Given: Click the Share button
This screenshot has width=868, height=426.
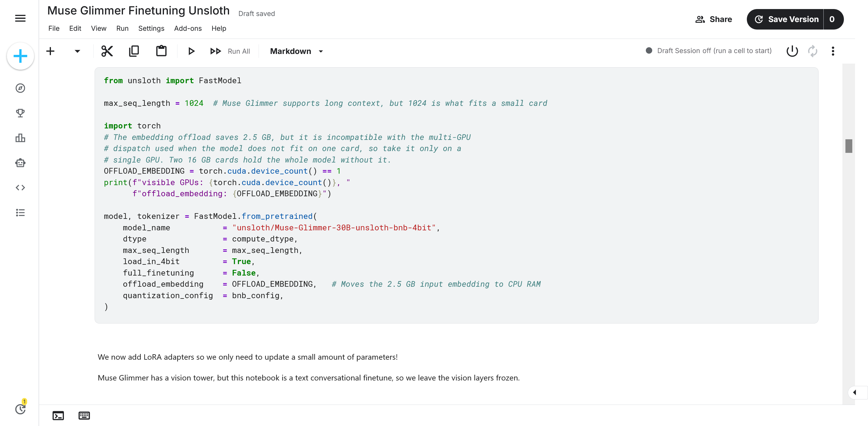Looking at the screenshot, I should pyautogui.click(x=714, y=19).
